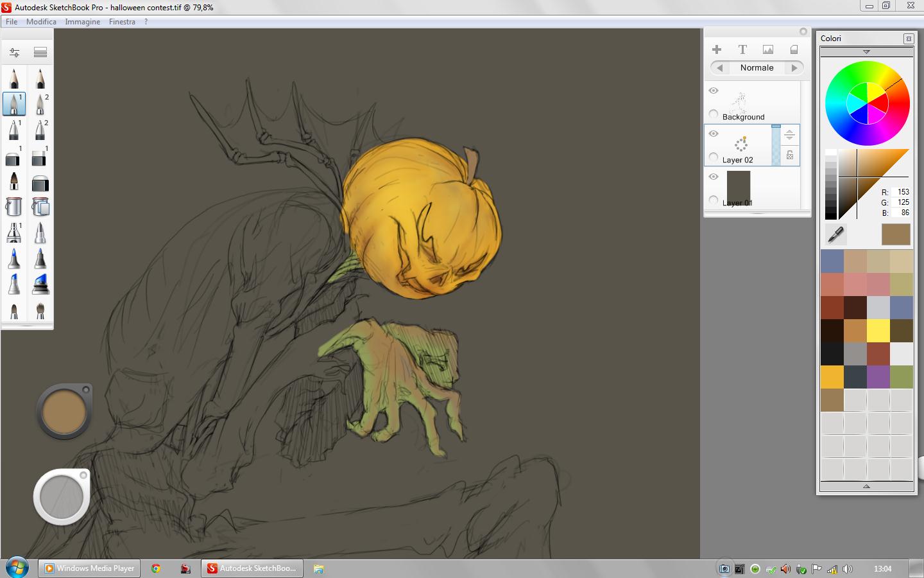Open the Windows Start menu
Viewport: 924px width, 578px height.
(x=17, y=568)
